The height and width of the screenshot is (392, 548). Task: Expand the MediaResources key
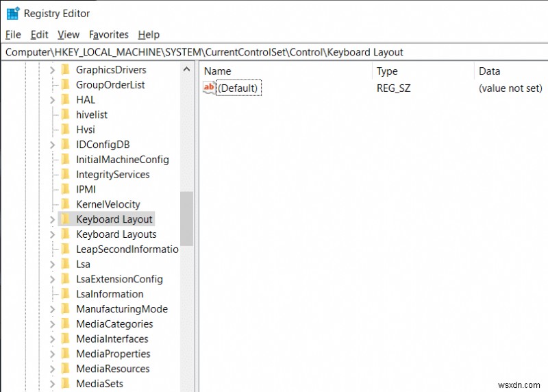click(53, 369)
